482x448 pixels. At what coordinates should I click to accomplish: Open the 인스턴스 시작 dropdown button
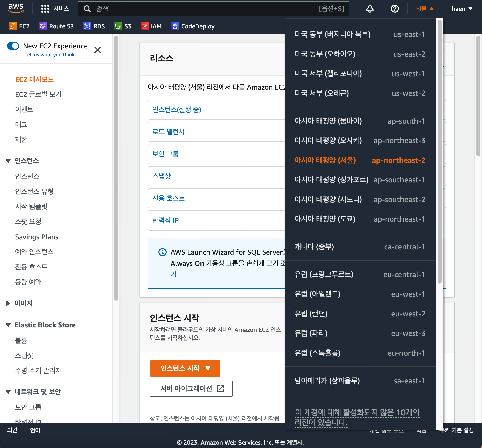[x=185, y=368]
